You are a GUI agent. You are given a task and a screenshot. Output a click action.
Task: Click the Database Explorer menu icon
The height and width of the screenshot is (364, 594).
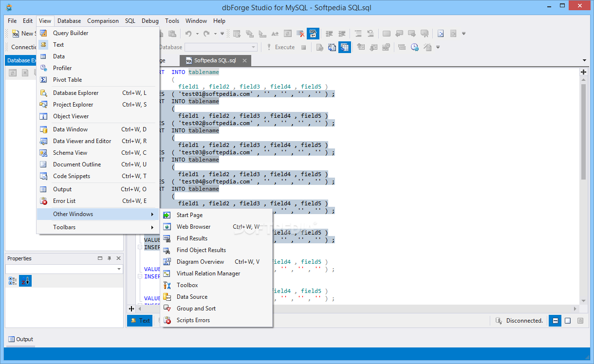pos(44,93)
